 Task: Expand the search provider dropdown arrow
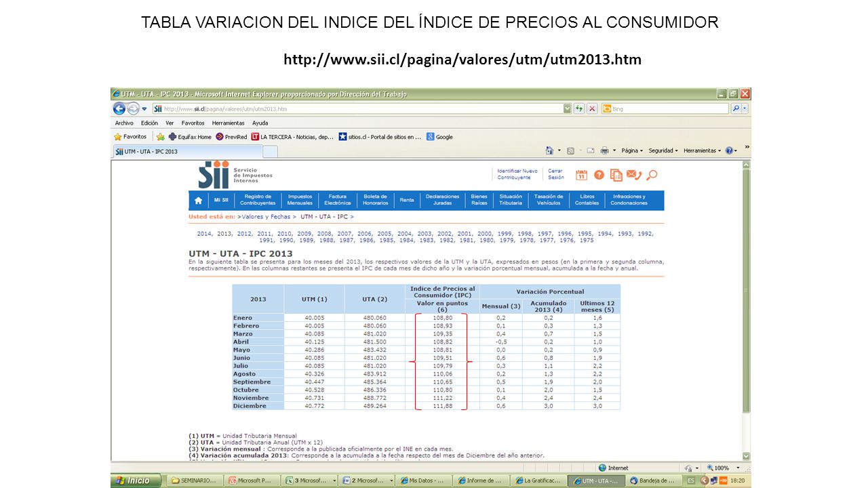click(745, 108)
